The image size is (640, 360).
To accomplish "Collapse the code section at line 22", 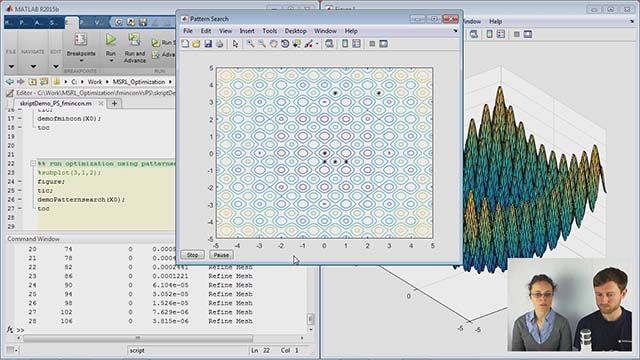I will point(33,164).
